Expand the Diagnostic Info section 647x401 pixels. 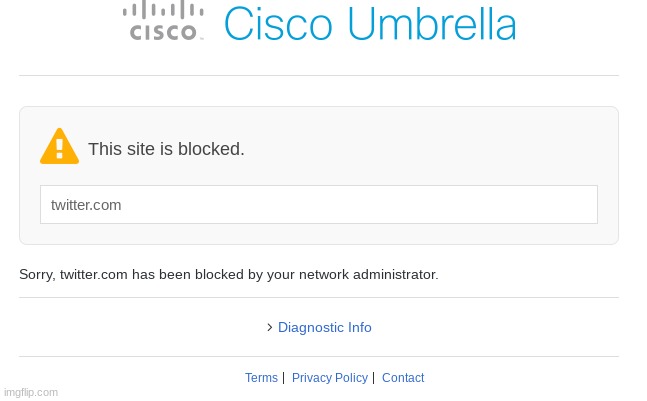pos(324,328)
